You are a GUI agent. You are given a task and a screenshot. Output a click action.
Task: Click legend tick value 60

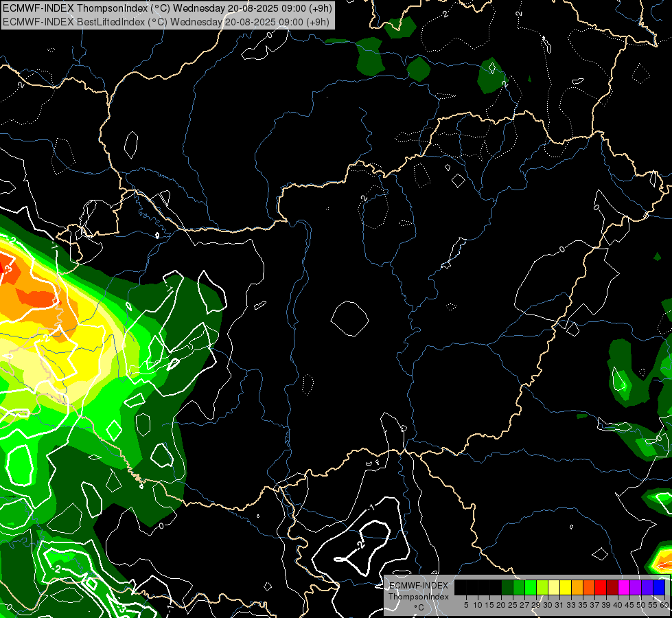[x=664, y=605]
